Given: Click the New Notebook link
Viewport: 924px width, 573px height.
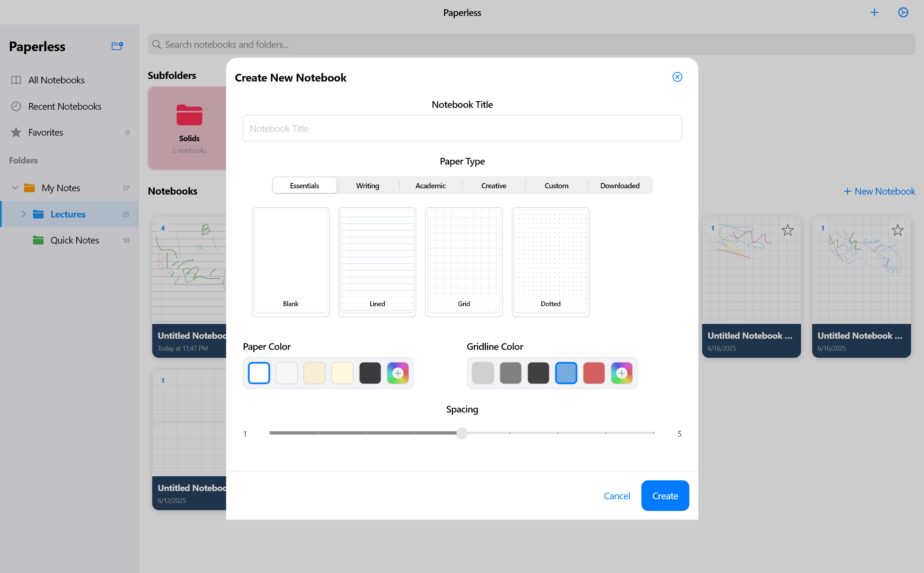Looking at the screenshot, I should pyautogui.click(x=879, y=191).
